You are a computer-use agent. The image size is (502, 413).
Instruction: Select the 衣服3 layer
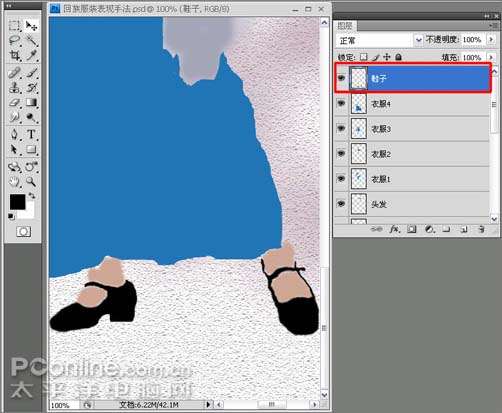pos(412,129)
